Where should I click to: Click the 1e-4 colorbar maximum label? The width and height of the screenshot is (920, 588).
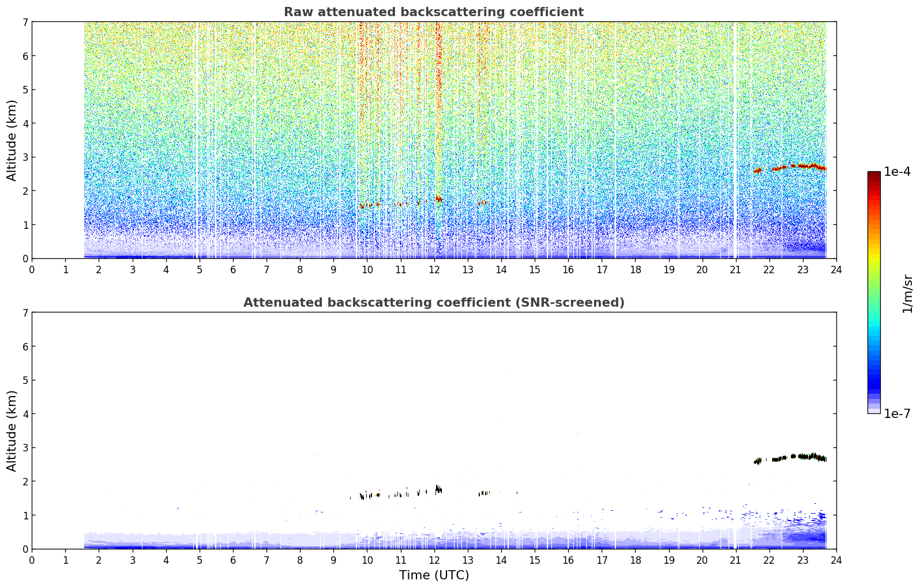click(x=897, y=172)
